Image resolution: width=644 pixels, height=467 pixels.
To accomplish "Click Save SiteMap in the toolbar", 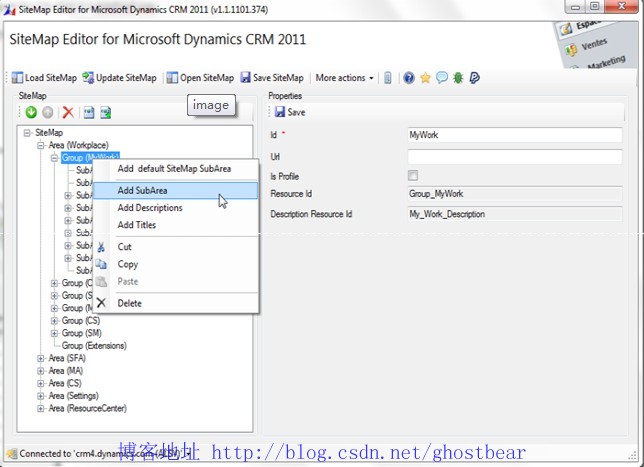I will coord(272,78).
